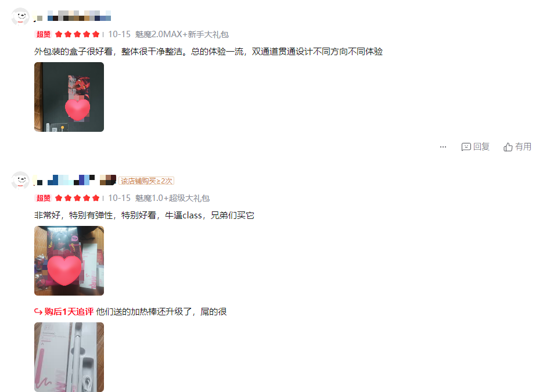
Task: Click the 魅魔1.0+超级大礼包 product variant text
Action: click(172, 198)
